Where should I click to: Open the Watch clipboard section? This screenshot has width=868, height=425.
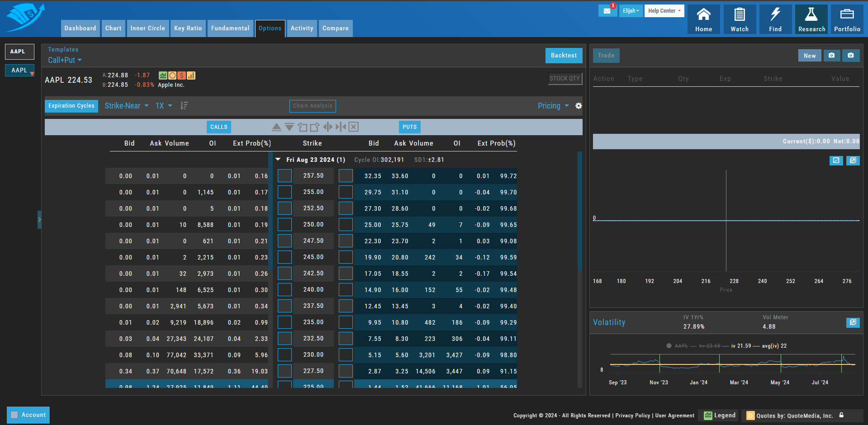click(x=740, y=19)
